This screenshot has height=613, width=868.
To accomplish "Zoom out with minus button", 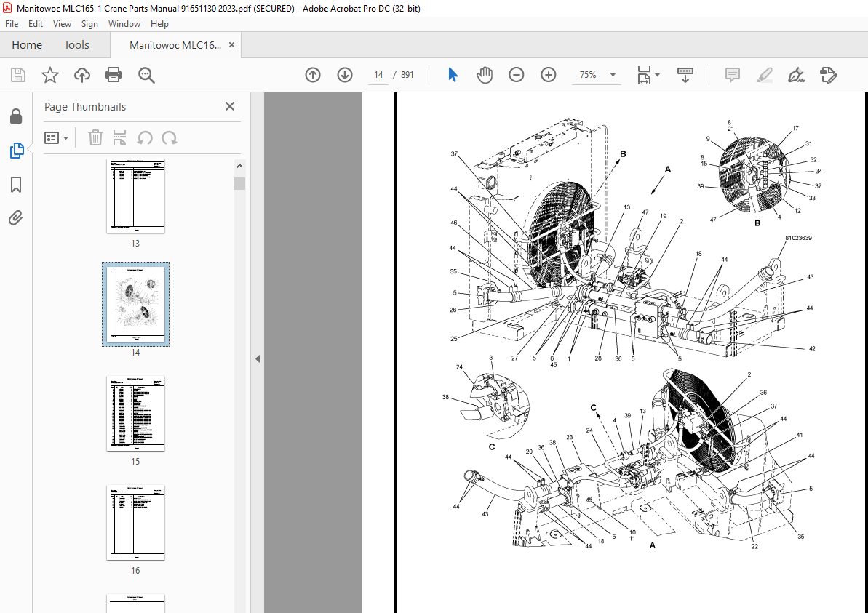I will pos(517,75).
